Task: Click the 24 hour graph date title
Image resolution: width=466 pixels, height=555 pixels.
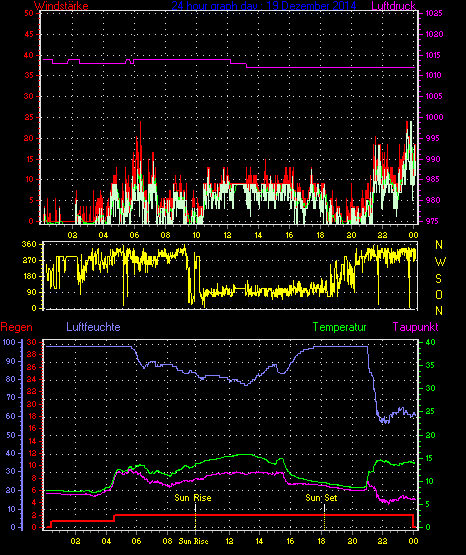Action: (264, 6)
